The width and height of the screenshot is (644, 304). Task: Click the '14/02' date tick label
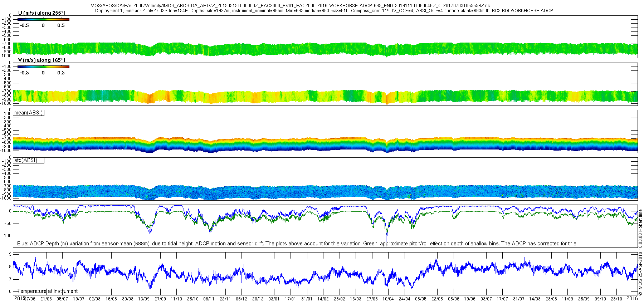pyautogui.click(x=323, y=299)
